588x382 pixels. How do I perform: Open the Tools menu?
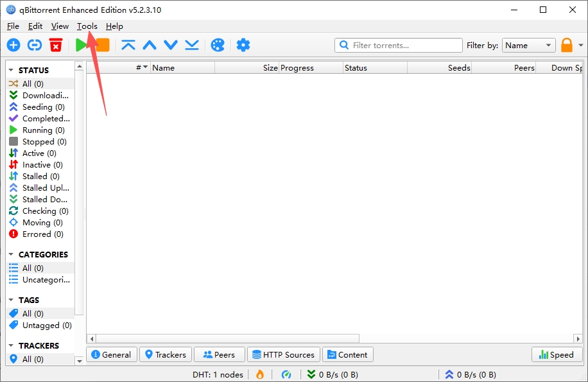[x=87, y=26]
